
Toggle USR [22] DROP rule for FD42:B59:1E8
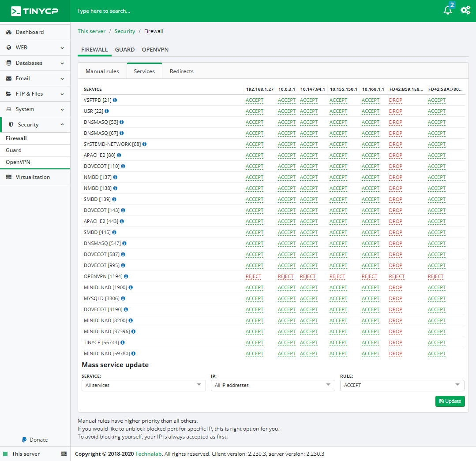point(396,112)
